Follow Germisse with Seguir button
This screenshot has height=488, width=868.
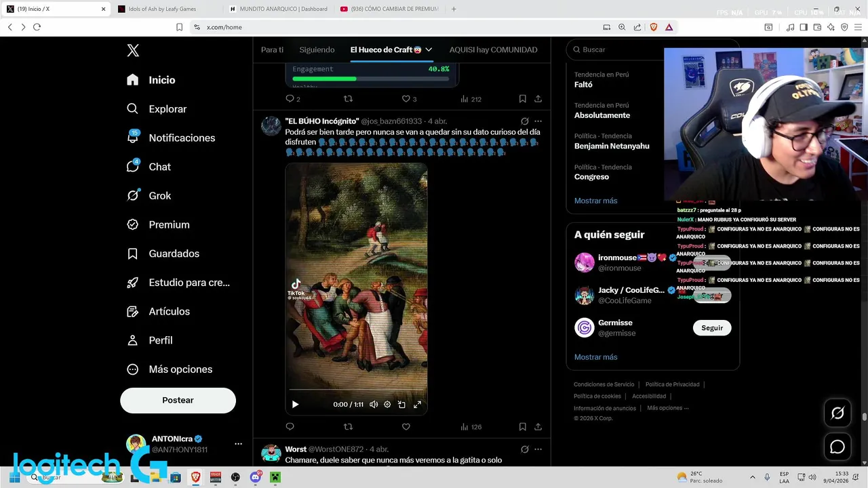click(x=712, y=328)
